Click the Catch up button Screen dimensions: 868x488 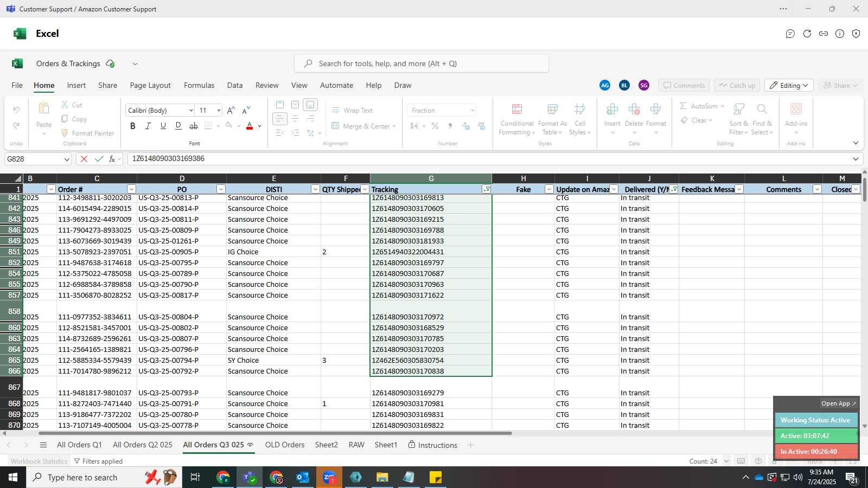click(x=737, y=86)
